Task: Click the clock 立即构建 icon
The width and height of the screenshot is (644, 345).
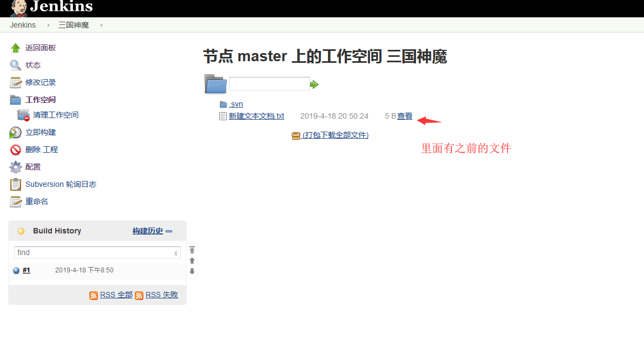Action: tap(16, 133)
